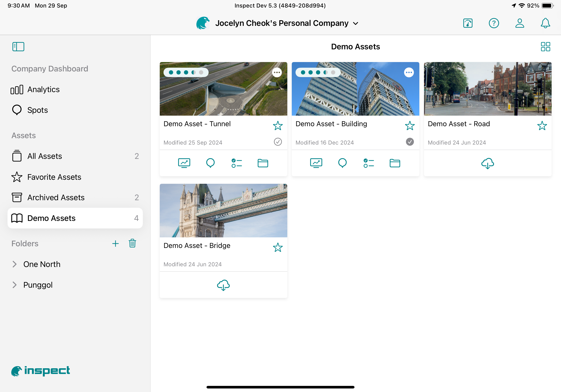561x392 pixels.
Task: Toggle the Building asset checkmark circle
Action: click(x=409, y=142)
